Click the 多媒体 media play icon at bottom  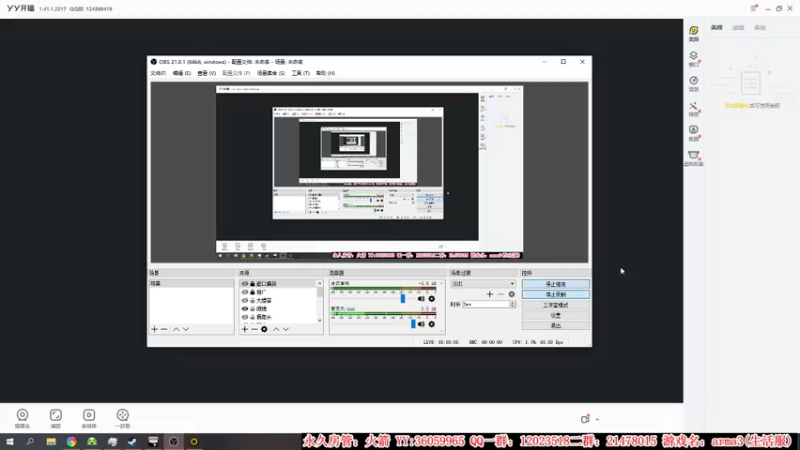(89, 418)
